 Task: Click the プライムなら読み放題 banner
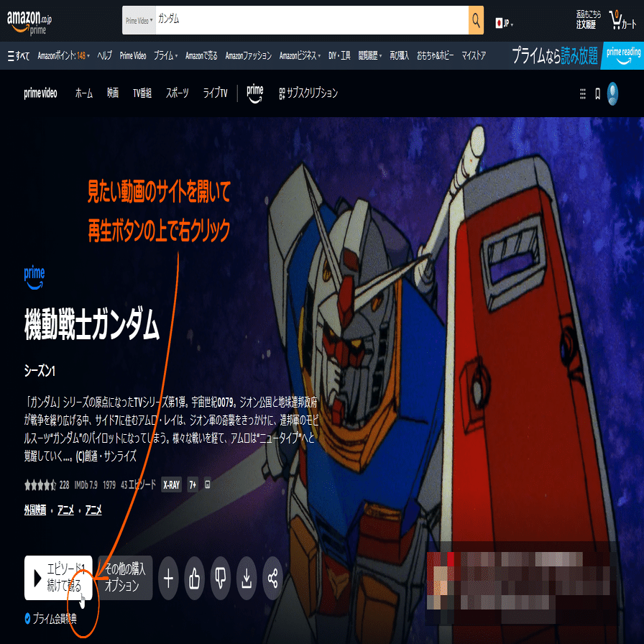[555, 55]
